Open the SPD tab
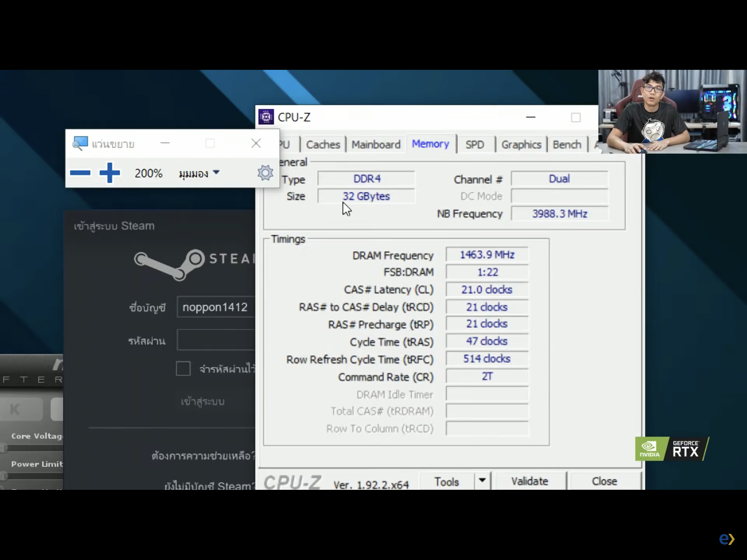This screenshot has width=747, height=560. coord(475,144)
